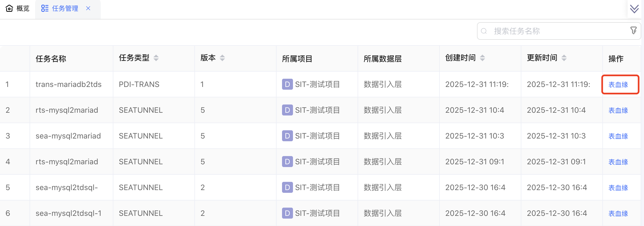
Task: Close the 任务管理 tab
Action: click(88, 9)
